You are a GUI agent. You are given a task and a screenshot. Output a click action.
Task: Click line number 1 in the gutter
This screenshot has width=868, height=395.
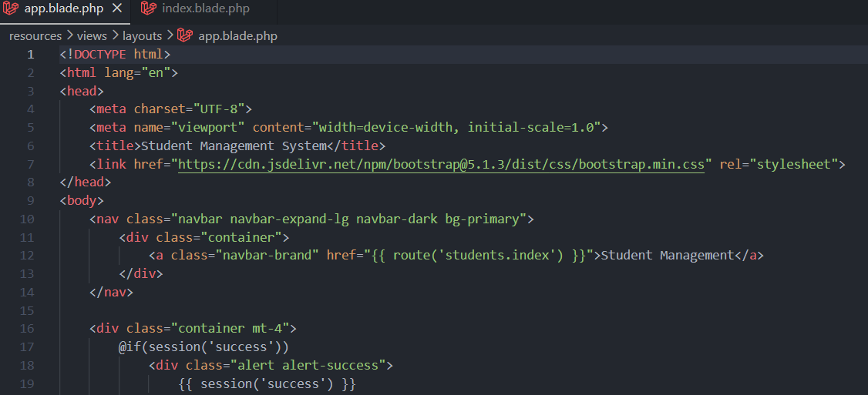30,55
